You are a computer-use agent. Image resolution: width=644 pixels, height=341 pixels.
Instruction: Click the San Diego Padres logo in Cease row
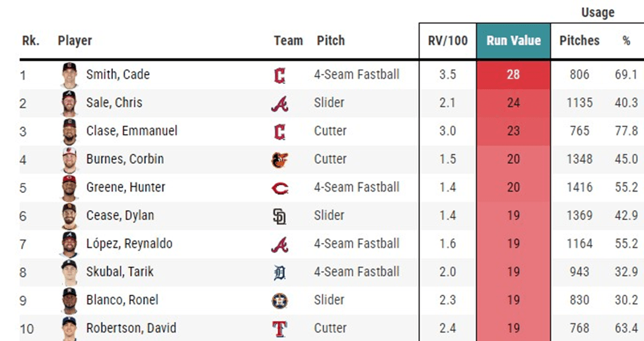pos(279,217)
